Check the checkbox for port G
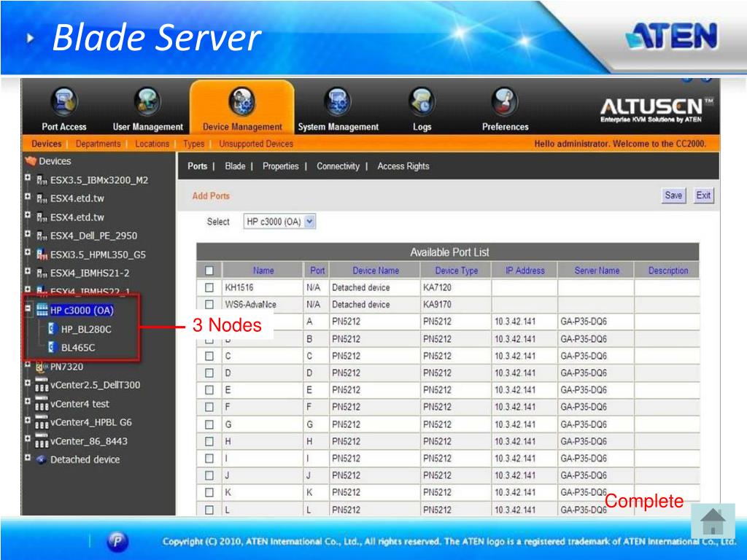The image size is (747, 560). 209,424
